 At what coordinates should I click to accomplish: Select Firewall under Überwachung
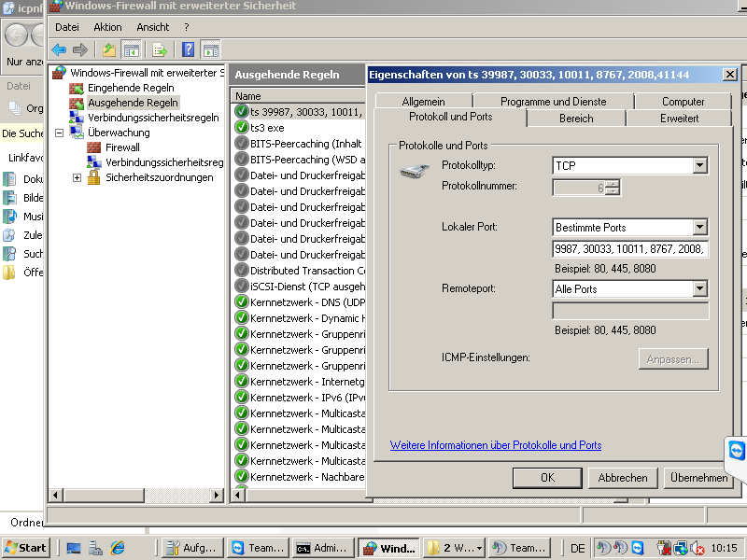tap(122, 147)
